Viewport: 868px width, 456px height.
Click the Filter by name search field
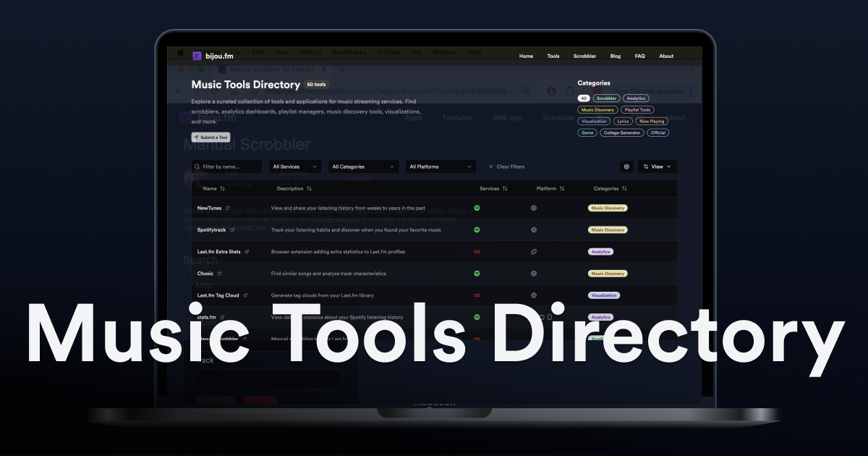[226, 166]
